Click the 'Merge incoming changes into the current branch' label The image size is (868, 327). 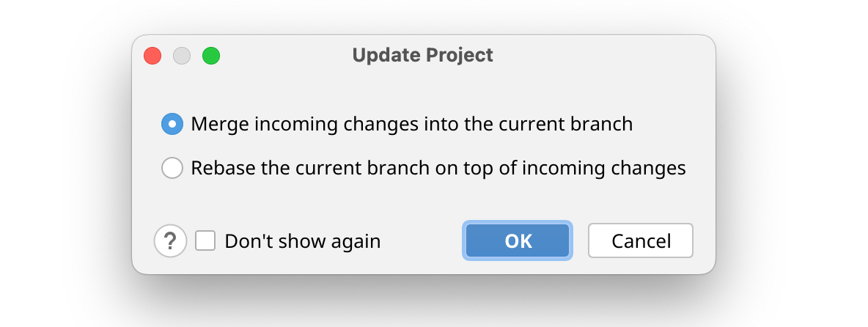[411, 124]
